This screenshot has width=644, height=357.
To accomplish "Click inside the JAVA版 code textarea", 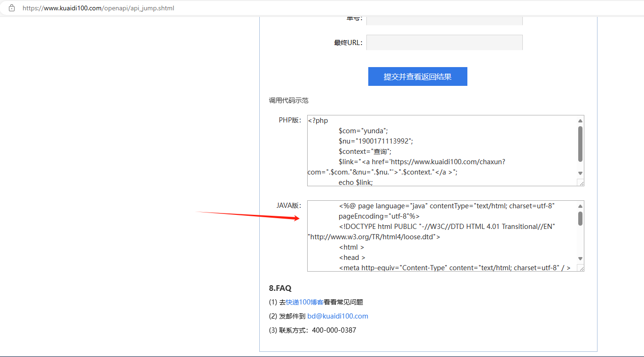I will pyautogui.click(x=442, y=236).
